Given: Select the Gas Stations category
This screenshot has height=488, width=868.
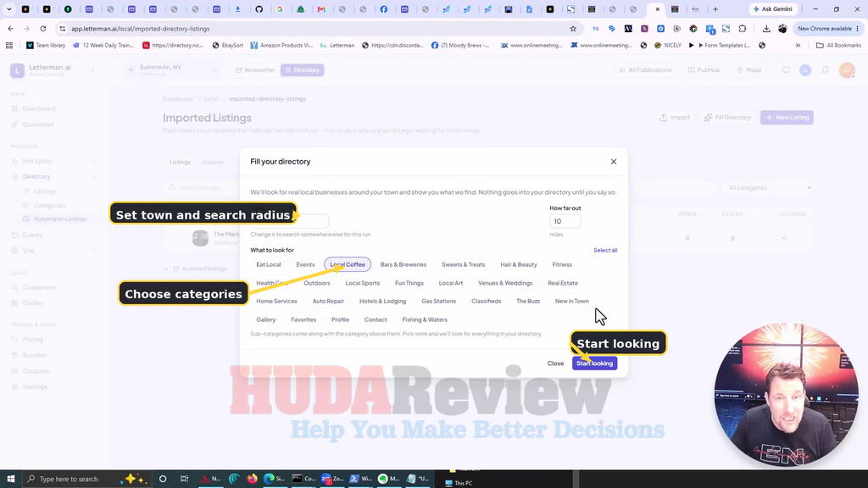Looking at the screenshot, I should click(x=438, y=301).
